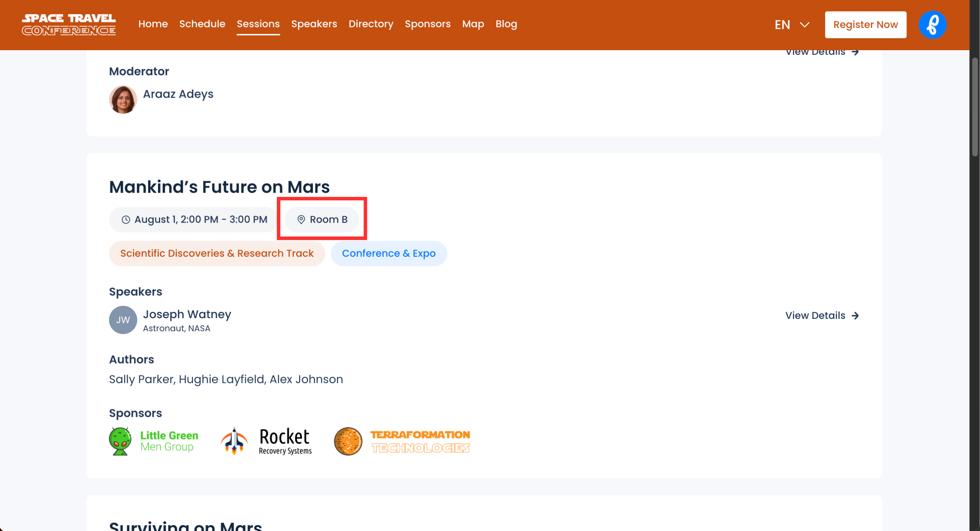The height and width of the screenshot is (531, 980).
Task: Go to the Home menu item
Action: tap(153, 24)
